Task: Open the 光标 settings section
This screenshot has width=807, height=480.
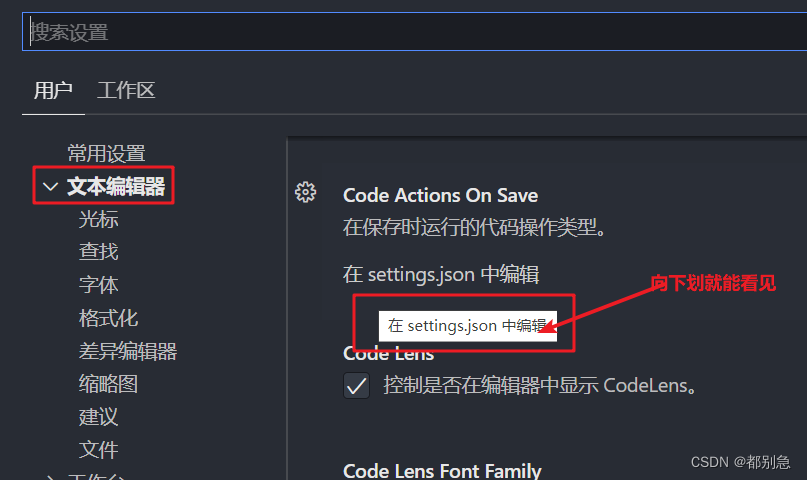Action: coord(99,219)
